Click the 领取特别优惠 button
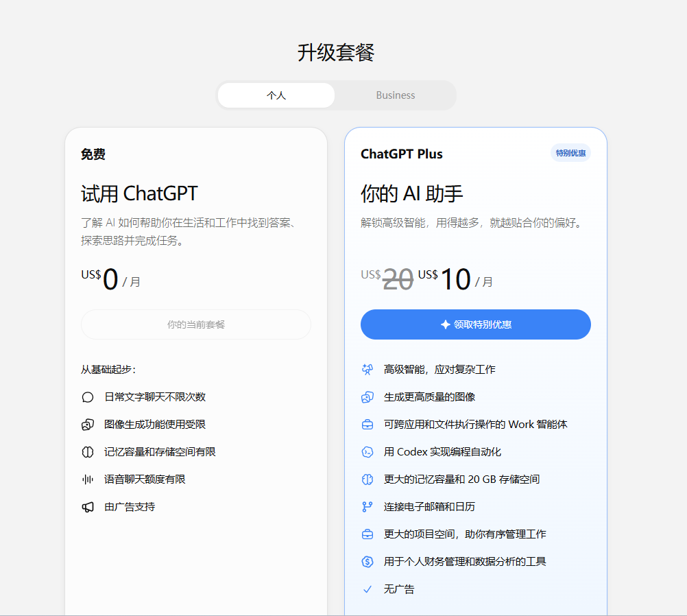Screen dimensions: 687x616 (x=475, y=324)
